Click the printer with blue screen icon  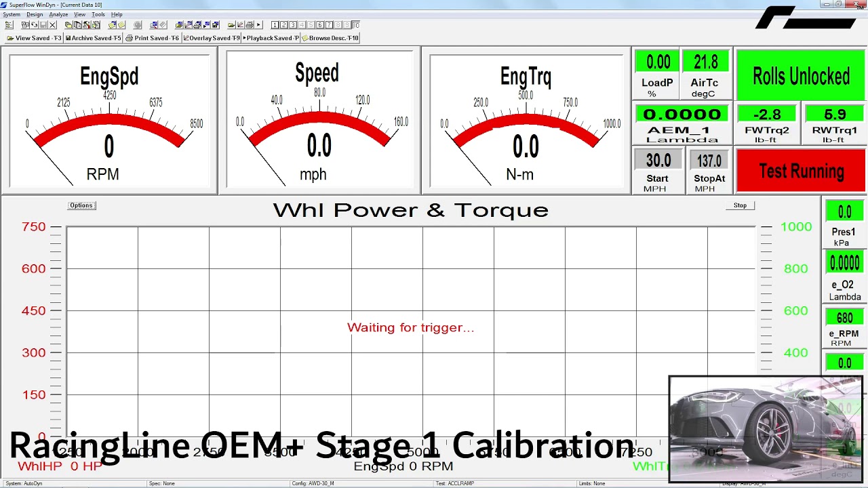coord(197,25)
